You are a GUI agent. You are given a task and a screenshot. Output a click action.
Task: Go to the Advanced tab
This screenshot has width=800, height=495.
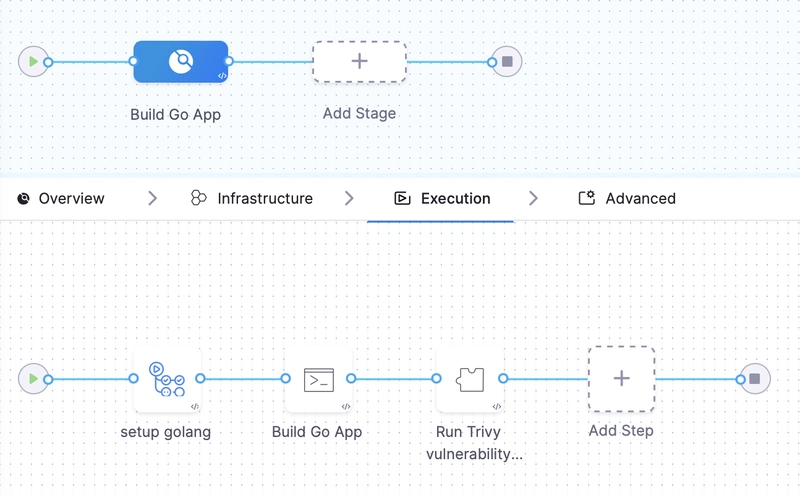627,198
